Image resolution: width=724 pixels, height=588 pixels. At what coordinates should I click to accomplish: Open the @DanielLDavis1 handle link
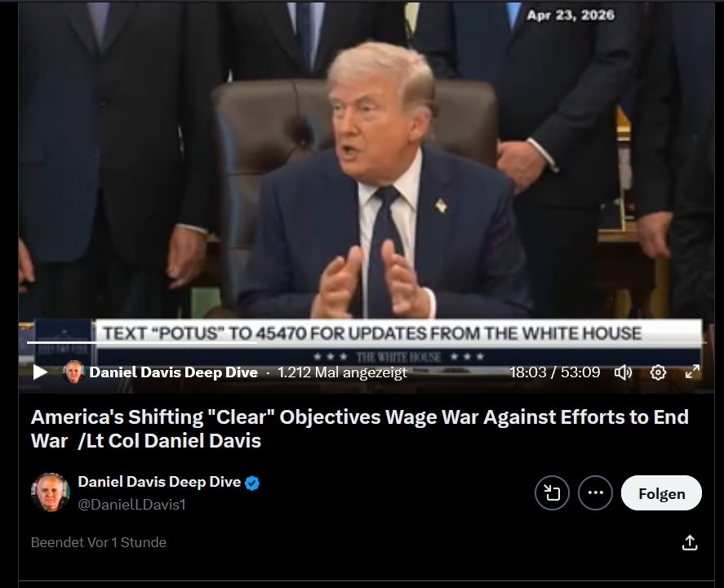coord(131,505)
